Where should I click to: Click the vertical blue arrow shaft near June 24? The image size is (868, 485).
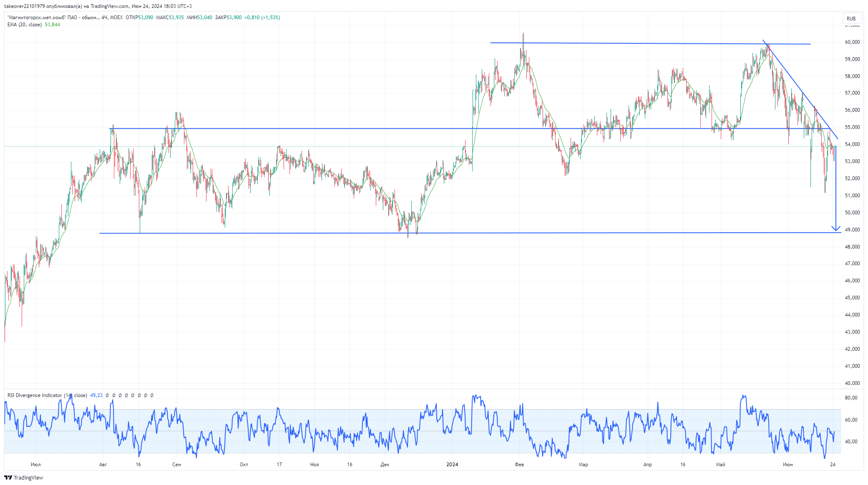835,188
